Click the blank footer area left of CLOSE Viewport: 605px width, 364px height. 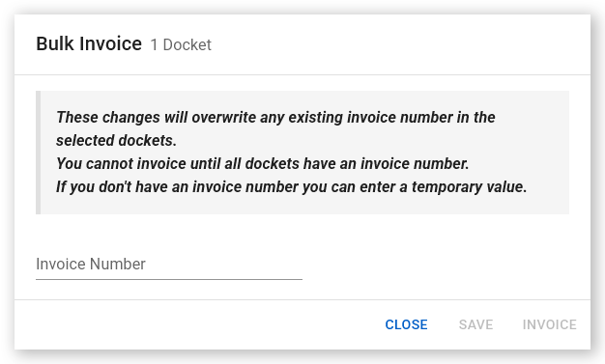pyautogui.click(x=193, y=324)
